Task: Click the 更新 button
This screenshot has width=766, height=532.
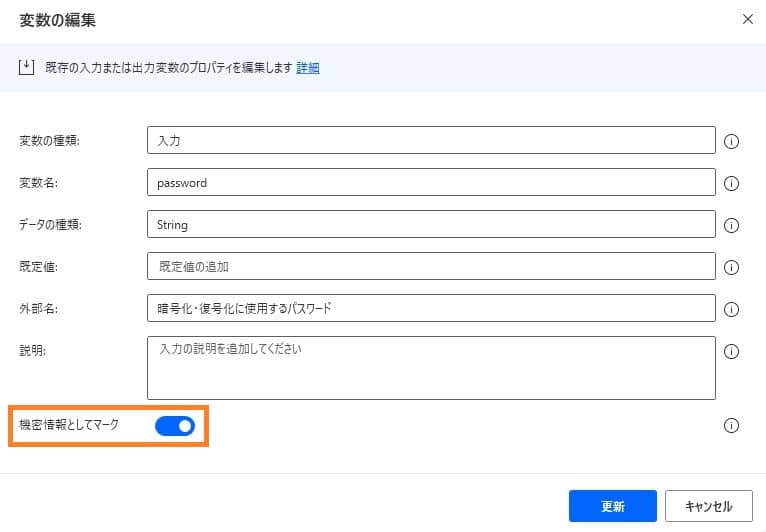Action: pos(613,506)
